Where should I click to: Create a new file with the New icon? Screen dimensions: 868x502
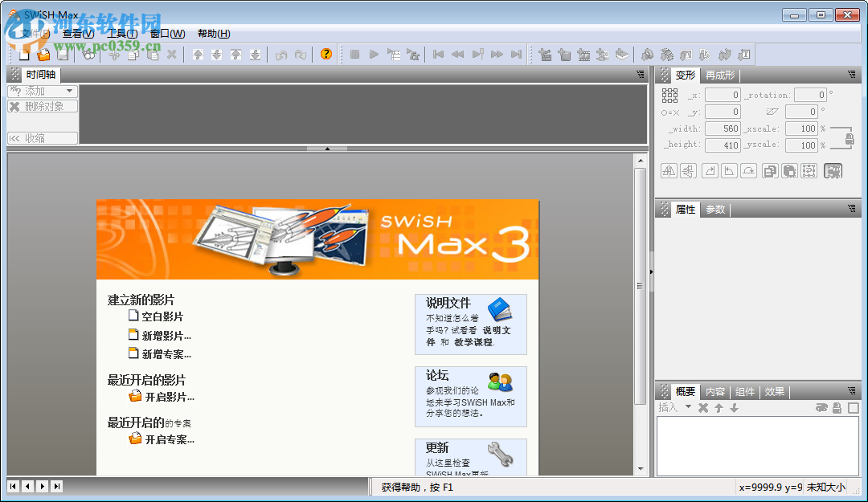click(23, 55)
